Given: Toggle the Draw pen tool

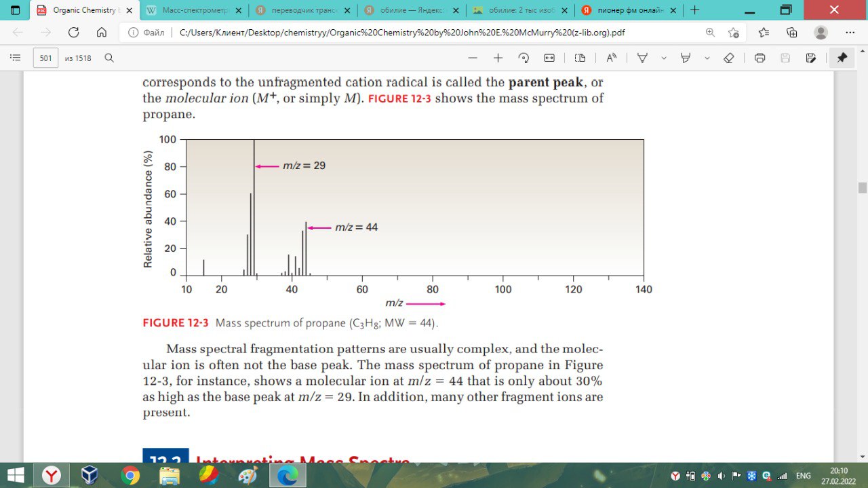Looking at the screenshot, I should coord(642,58).
